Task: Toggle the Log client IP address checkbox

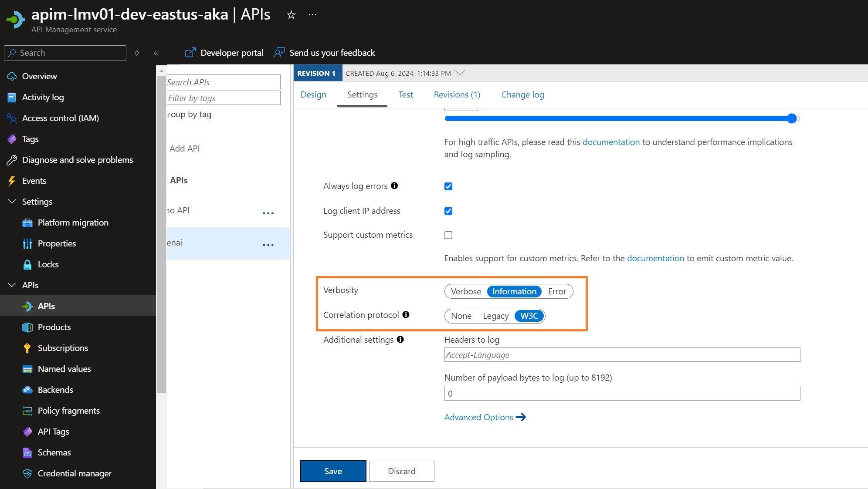Action: (448, 210)
